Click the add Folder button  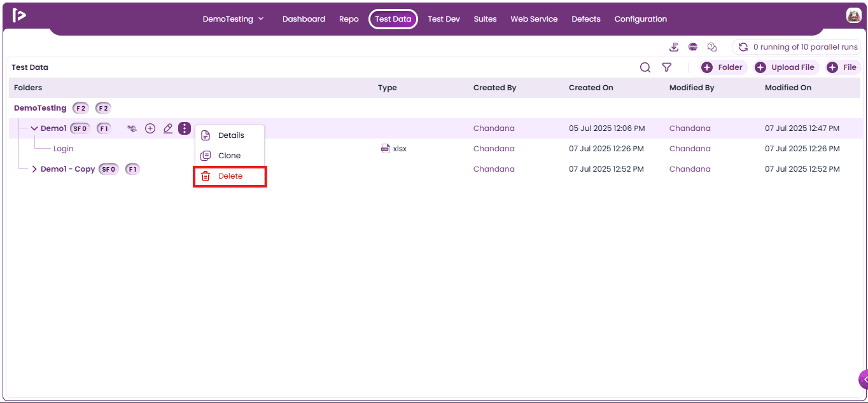point(722,67)
